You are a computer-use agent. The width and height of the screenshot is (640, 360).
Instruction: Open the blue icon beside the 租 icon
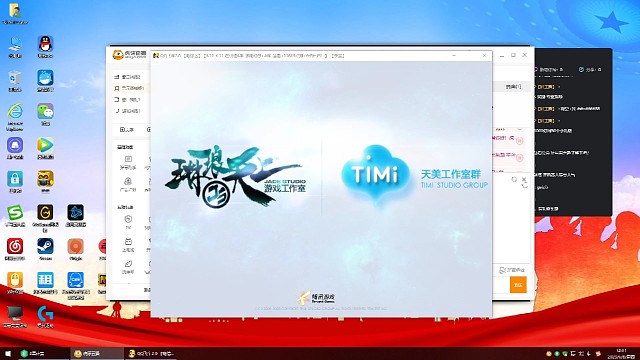(x=76, y=280)
